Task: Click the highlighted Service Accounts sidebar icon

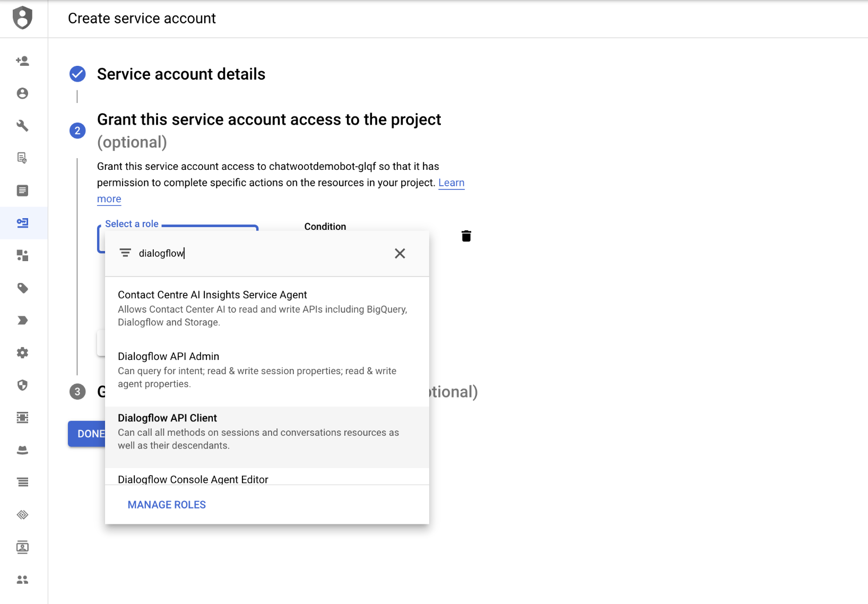Action: pos(22,223)
